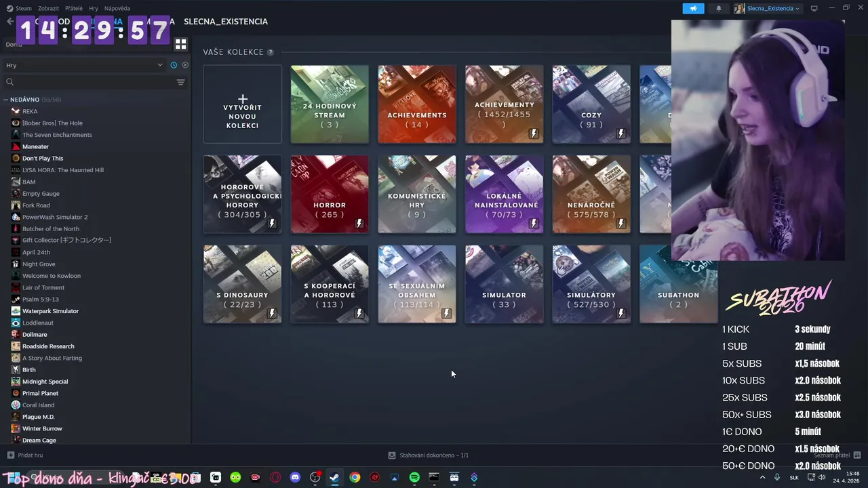The width and height of the screenshot is (868, 488).
Task: Switch to collections grid view icon
Action: (180, 44)
